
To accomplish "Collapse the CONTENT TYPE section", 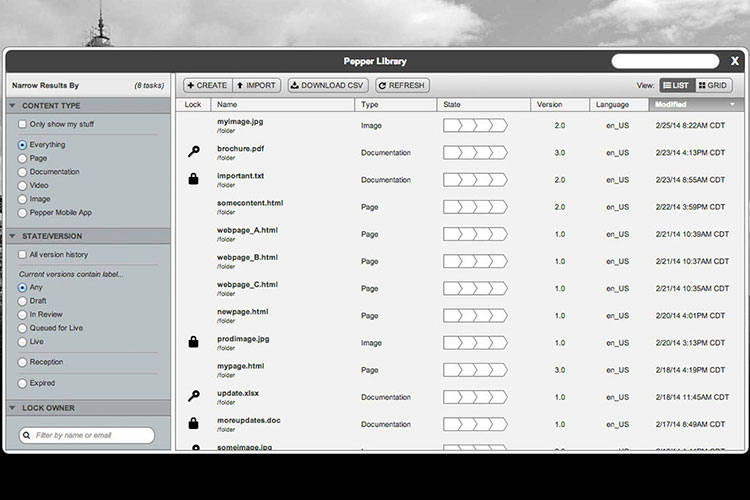I will click(12, 106).
